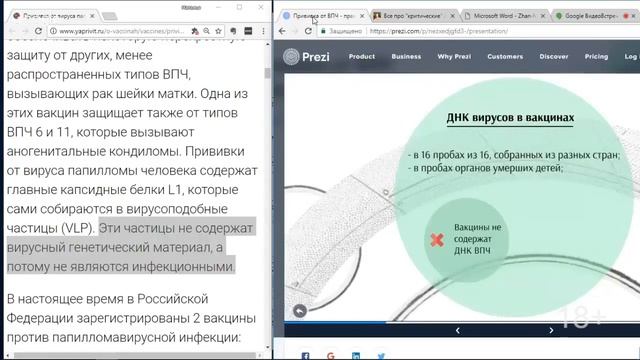Open the Product menu on Prezi
Image resolution: width=640 pixels, height=360 pixels.
tap(362, 56)
